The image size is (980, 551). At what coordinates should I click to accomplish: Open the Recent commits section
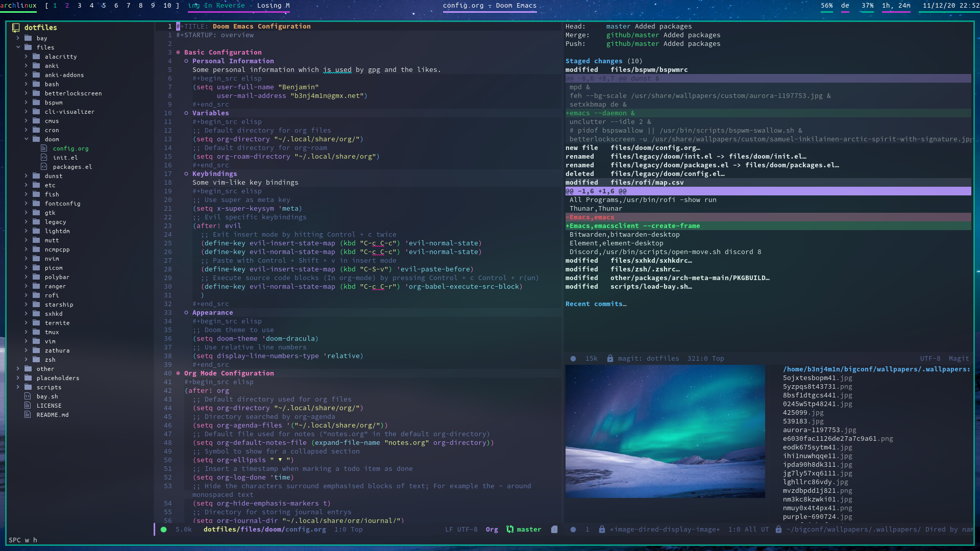(x=595, y=304)
